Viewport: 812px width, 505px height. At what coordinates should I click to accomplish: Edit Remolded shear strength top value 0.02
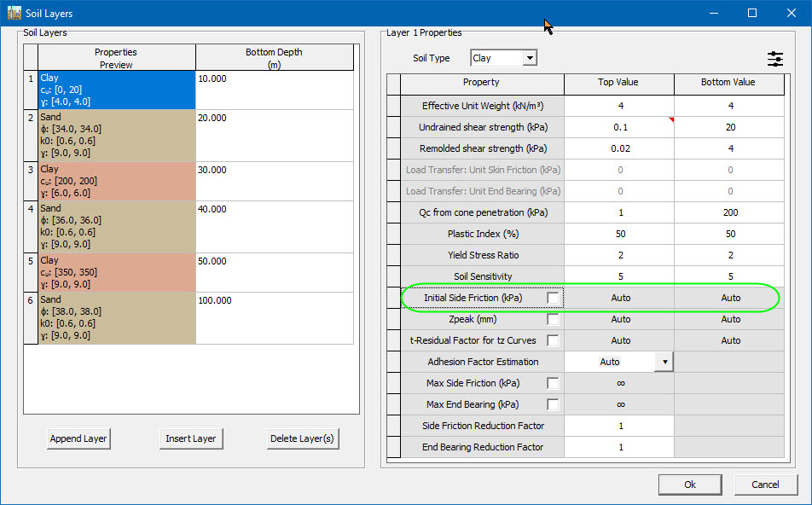click(x=619, y=148)
